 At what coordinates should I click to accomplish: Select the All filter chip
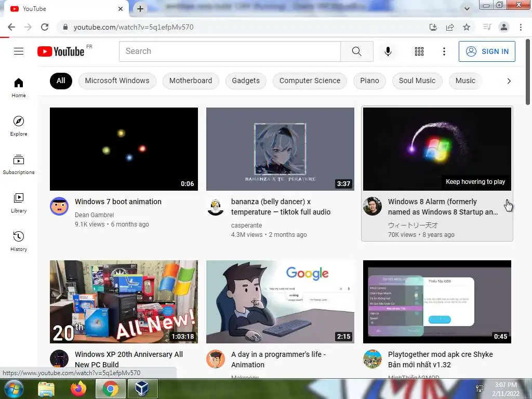61,81
